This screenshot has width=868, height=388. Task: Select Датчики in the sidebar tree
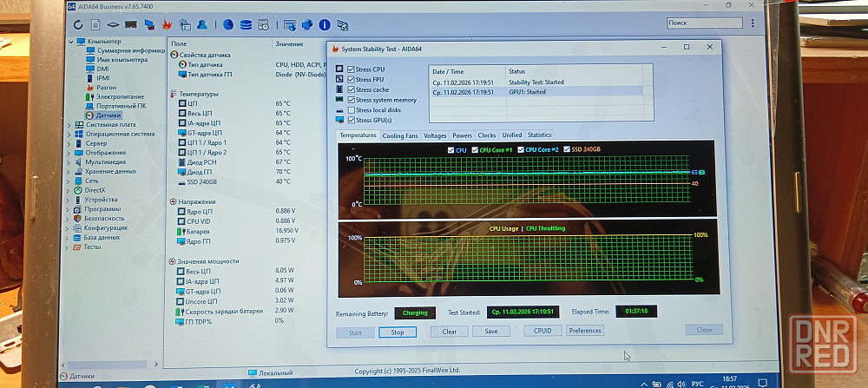coord(108,115)
